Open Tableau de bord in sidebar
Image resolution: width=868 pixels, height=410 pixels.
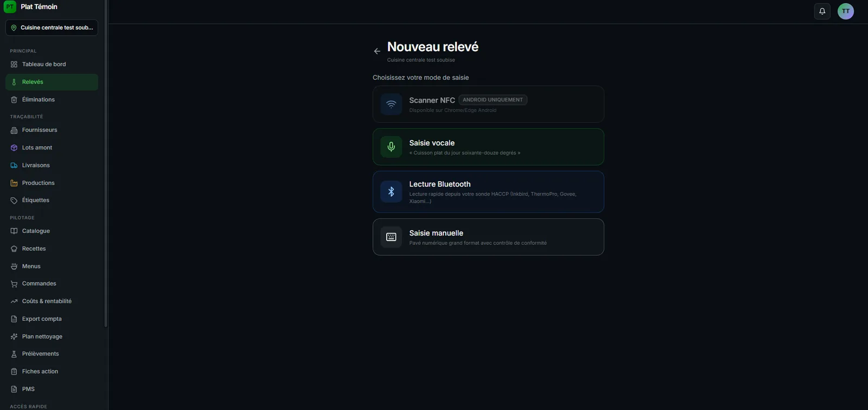[x=52, y=64]
